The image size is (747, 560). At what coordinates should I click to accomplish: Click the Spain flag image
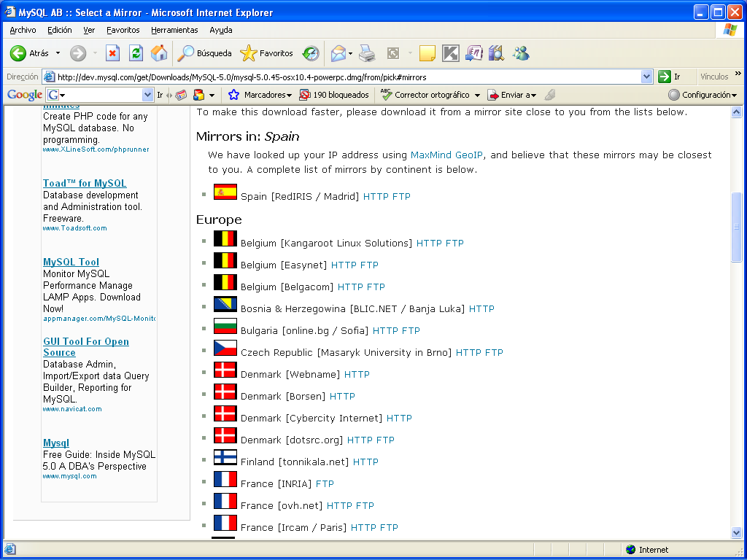pos(225,192)
